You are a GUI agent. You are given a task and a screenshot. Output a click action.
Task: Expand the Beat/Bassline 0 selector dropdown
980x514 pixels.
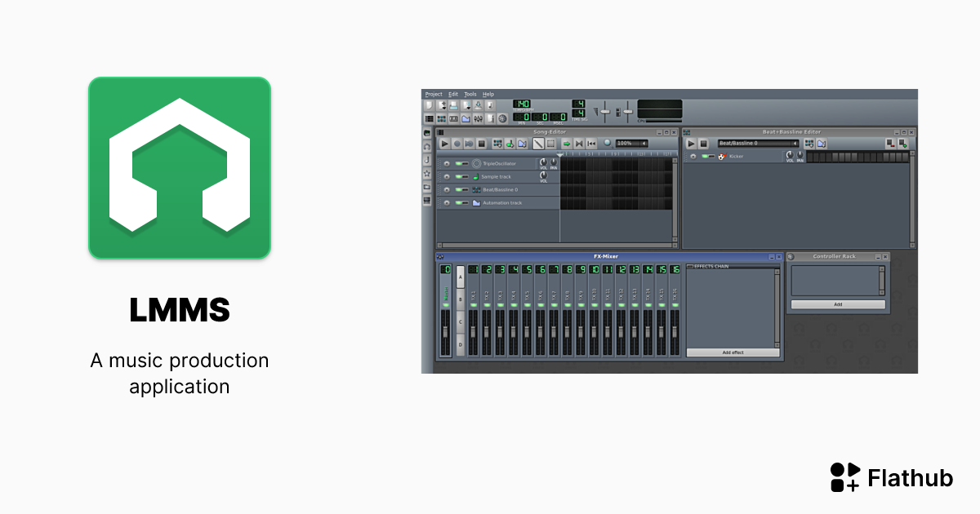coord(795,144)
